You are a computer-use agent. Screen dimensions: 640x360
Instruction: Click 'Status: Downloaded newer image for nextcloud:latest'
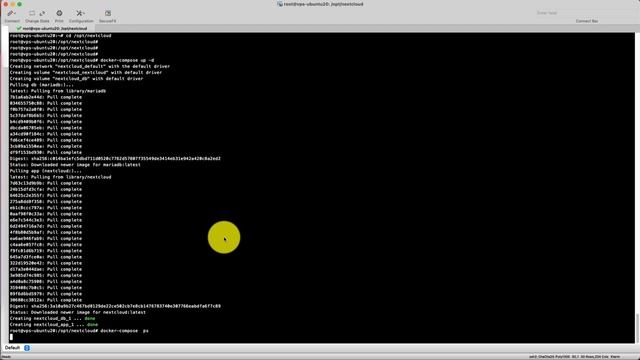(78, 312)
